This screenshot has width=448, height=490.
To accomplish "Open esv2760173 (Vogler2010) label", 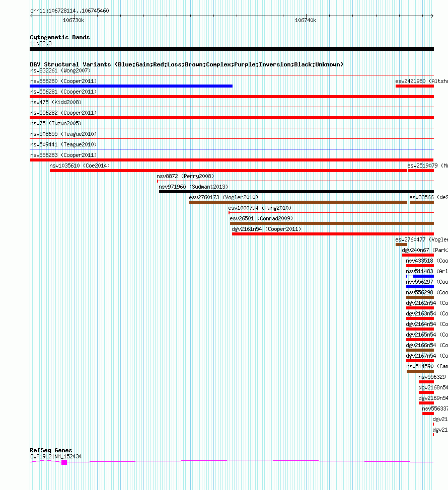I will click(224, 198).
